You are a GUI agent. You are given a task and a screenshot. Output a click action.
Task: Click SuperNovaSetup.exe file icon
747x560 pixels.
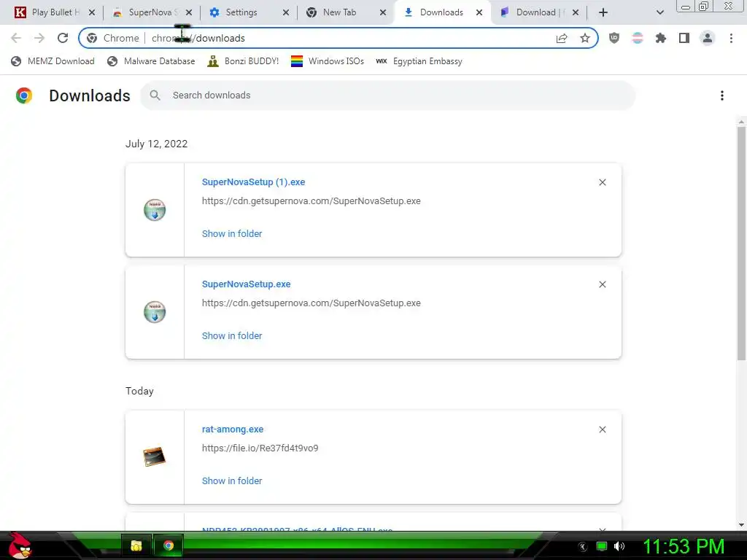click(x=155, y=312)
